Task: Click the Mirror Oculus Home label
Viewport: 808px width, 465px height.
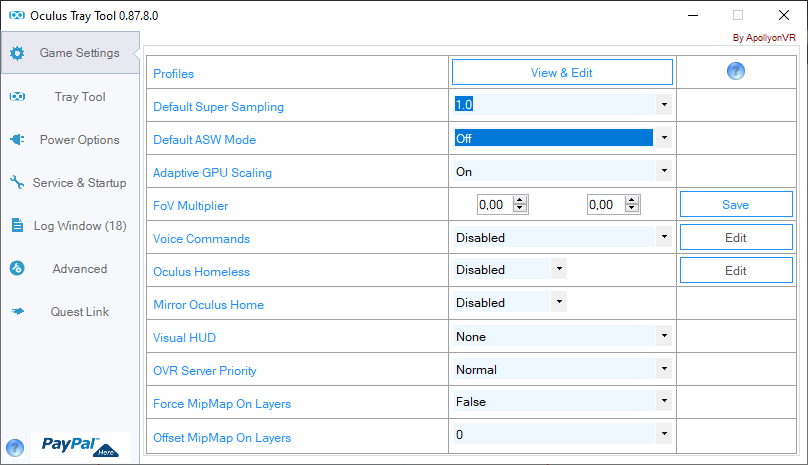Action: 209,305
